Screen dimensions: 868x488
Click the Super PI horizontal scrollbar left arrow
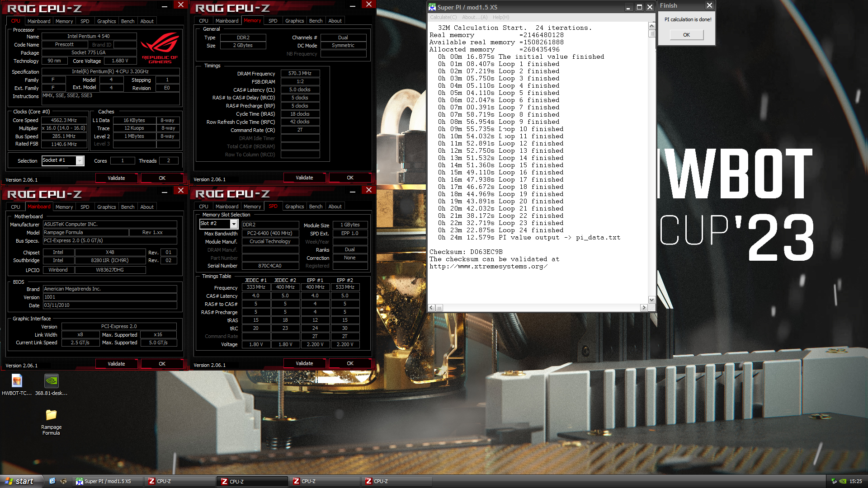[431, 308]
